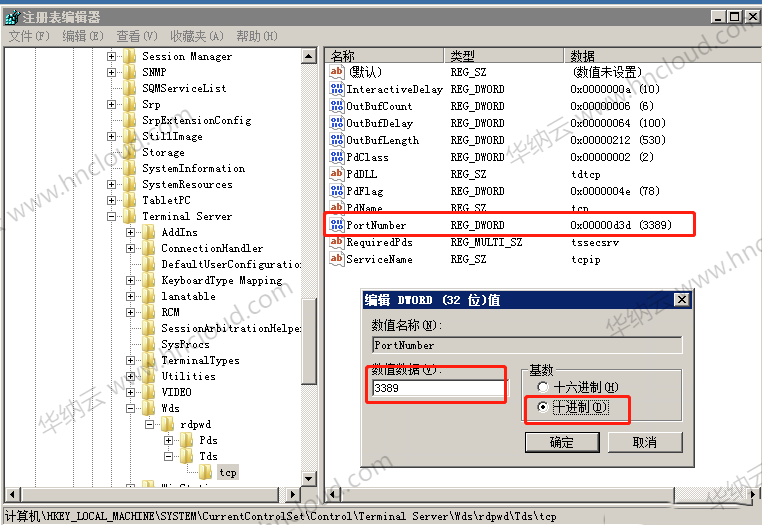Click the tree pane scroll down arrow

point(309,478)
